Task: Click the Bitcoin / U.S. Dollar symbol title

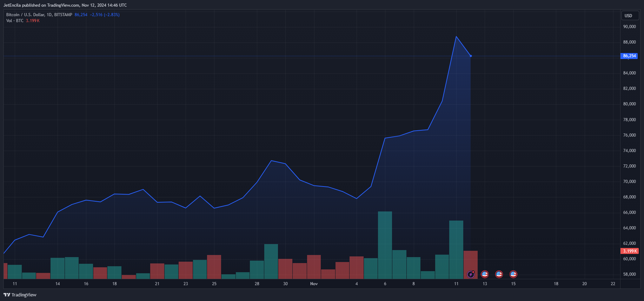Action: 39,15
